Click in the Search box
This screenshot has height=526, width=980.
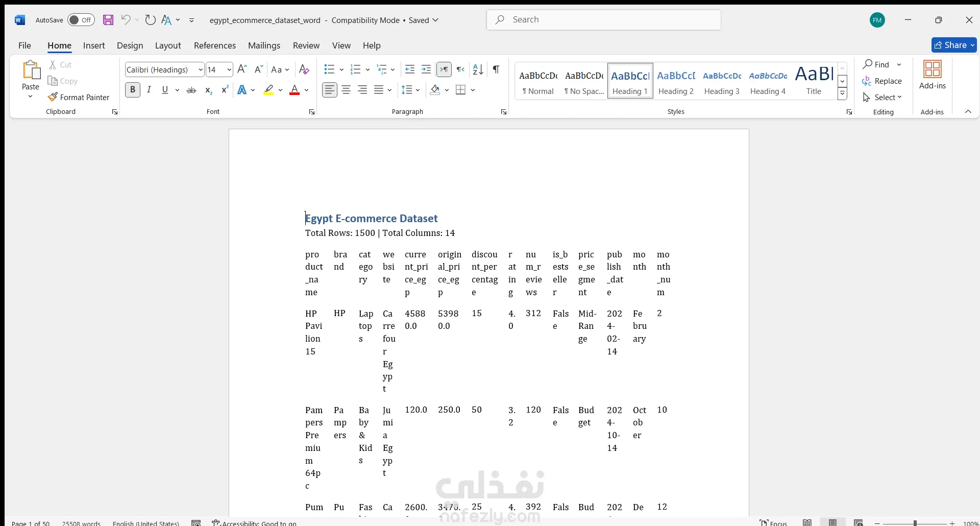[x=604, y=20]
